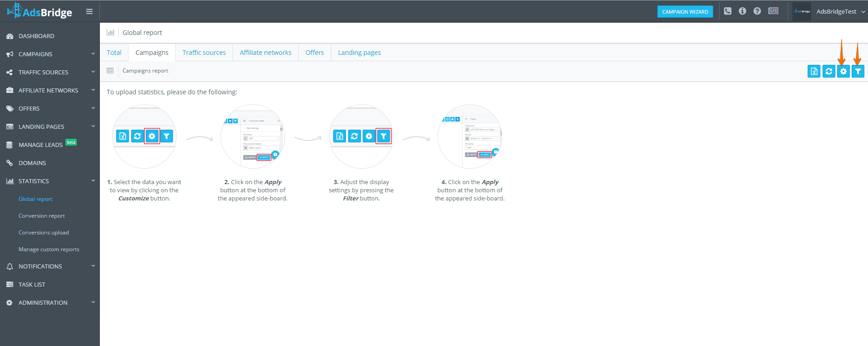The height and width of the screenshot is (346, 868).
Task: Click the Statistics chart icon in sidebar
Action: tap(10, 181)
